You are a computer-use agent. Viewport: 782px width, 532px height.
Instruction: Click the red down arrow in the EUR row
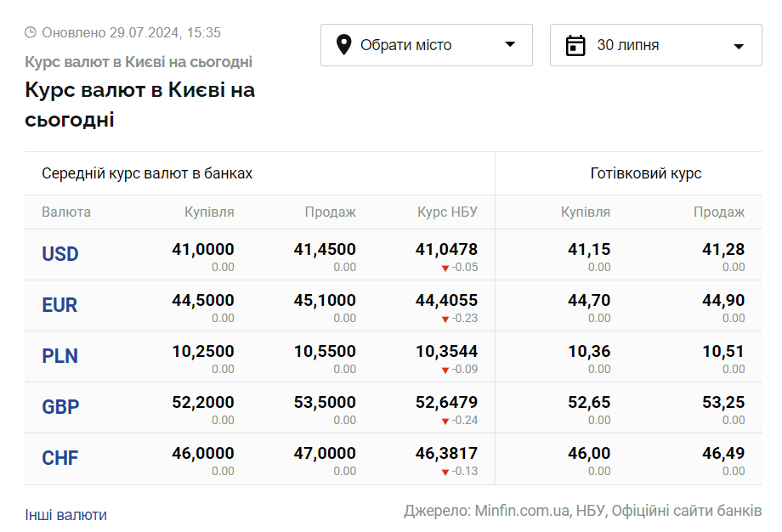click(445, 319)
